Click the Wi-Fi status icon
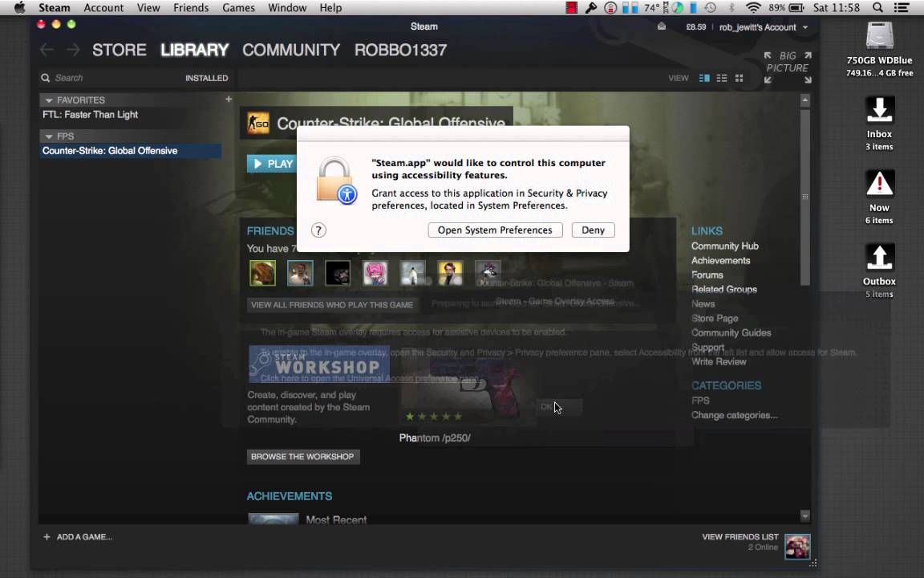Viewport: 924px width, 578px height. pyautogui.click(x=753, y=8)
